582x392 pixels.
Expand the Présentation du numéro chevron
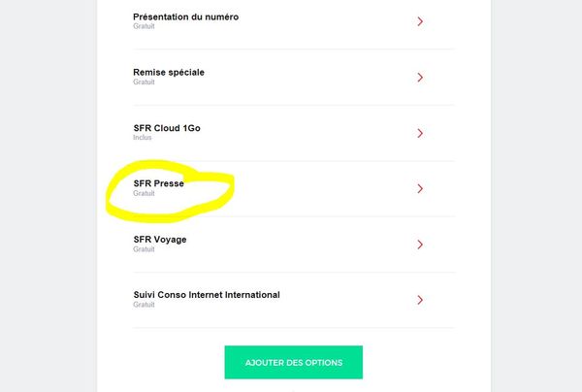click(420, 21)
